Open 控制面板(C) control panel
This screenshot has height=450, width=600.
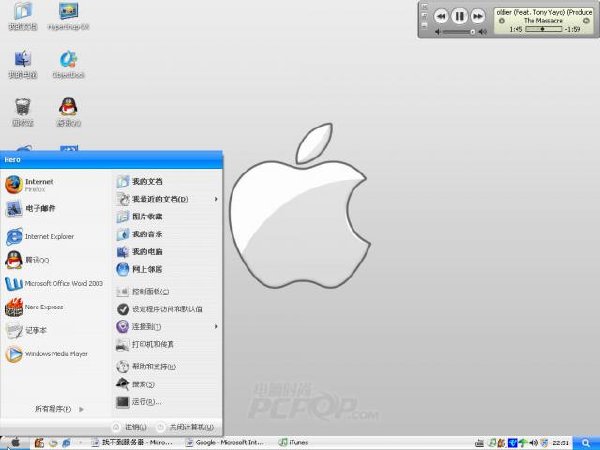point(143,292)
